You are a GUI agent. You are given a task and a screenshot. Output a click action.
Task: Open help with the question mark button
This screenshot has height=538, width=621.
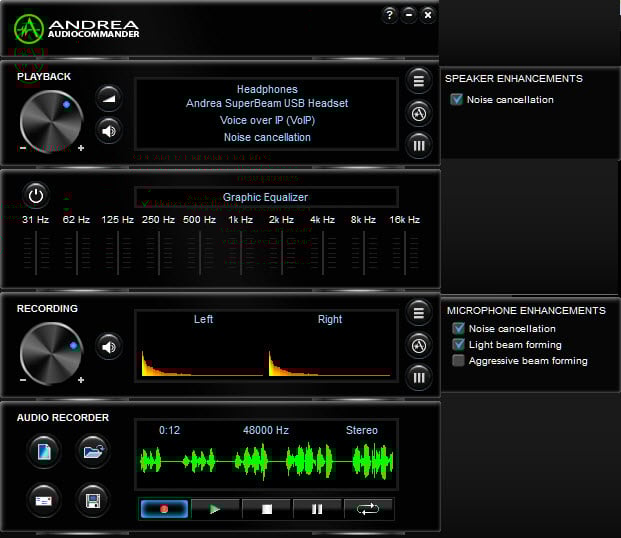389,15
